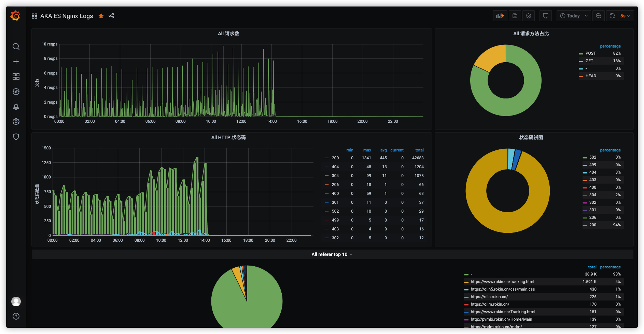This screenshot has width=644, height=334.
Task: Sort status legend by max column
Action: pyautogui.click(x=367, y=150)
